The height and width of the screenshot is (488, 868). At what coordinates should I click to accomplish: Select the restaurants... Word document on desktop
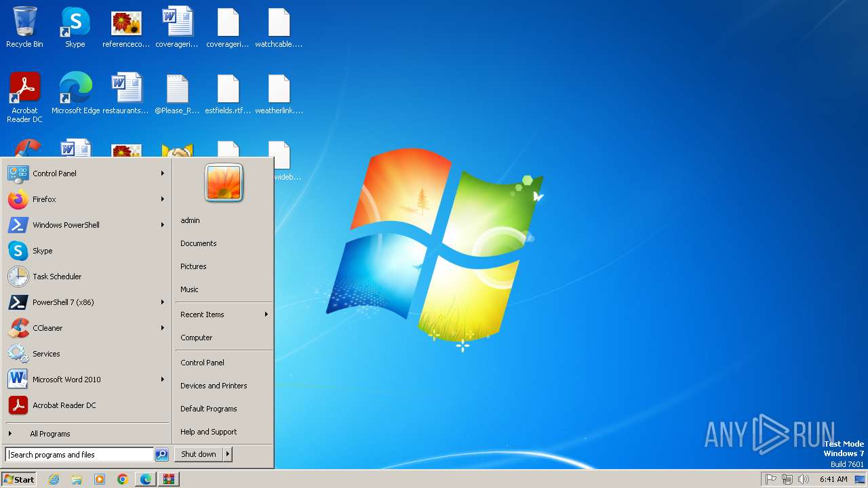(126, 94)
